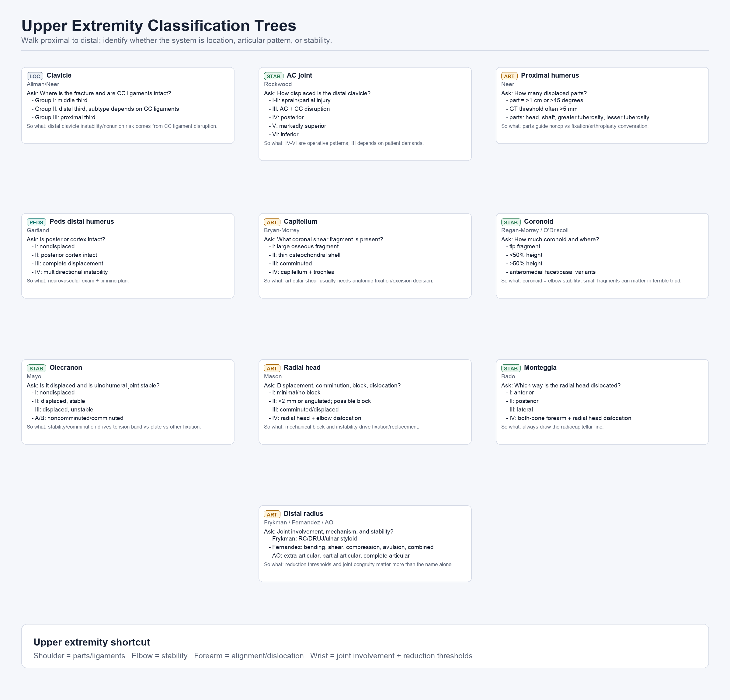Click the Rockwood subtitle

point(278,84)
